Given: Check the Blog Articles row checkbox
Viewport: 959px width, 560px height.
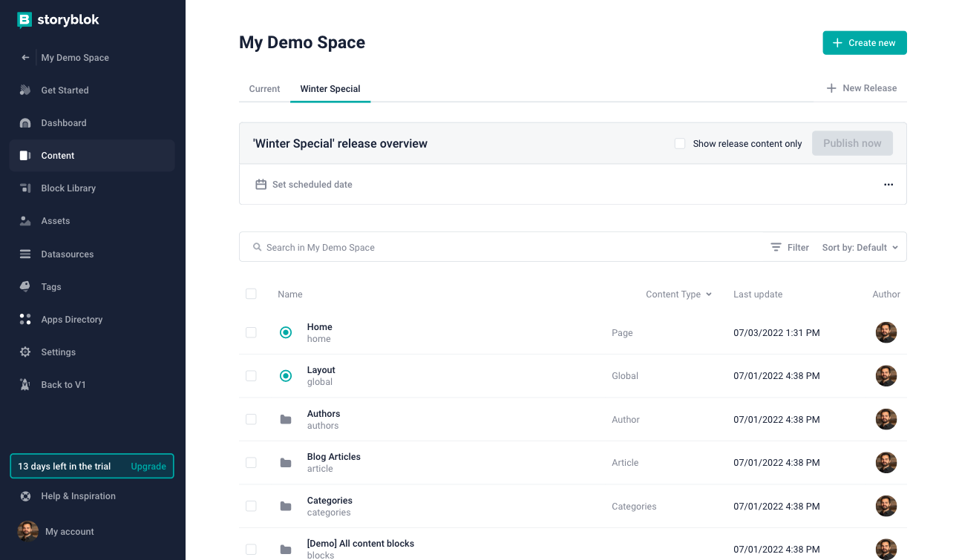Looking at the screenshot, I should [251, 462].
